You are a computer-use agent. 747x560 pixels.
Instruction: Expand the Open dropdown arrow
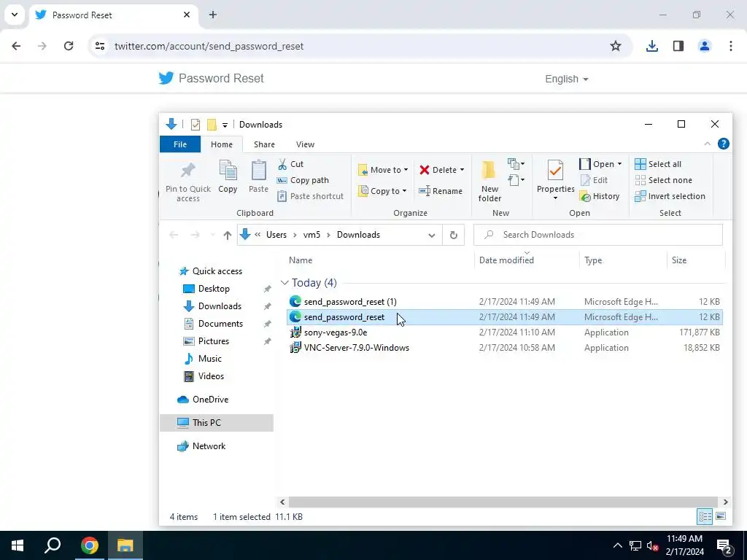619,164
